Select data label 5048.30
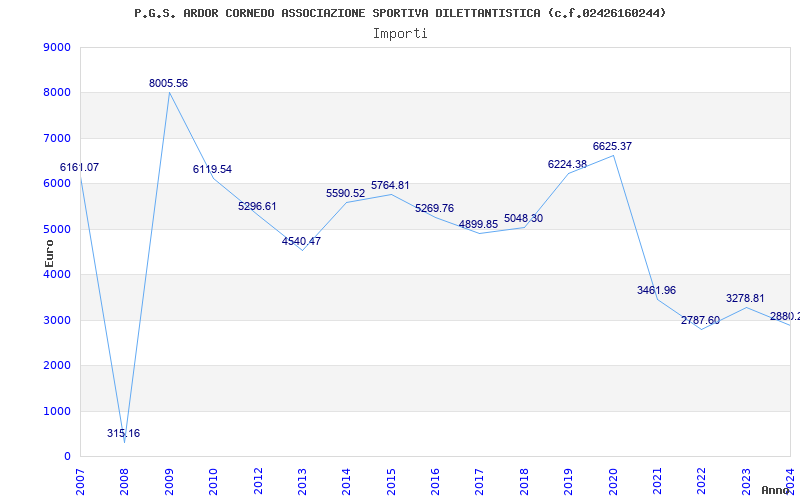The width and height of the screenshot is (800, 500). point(523,218)
